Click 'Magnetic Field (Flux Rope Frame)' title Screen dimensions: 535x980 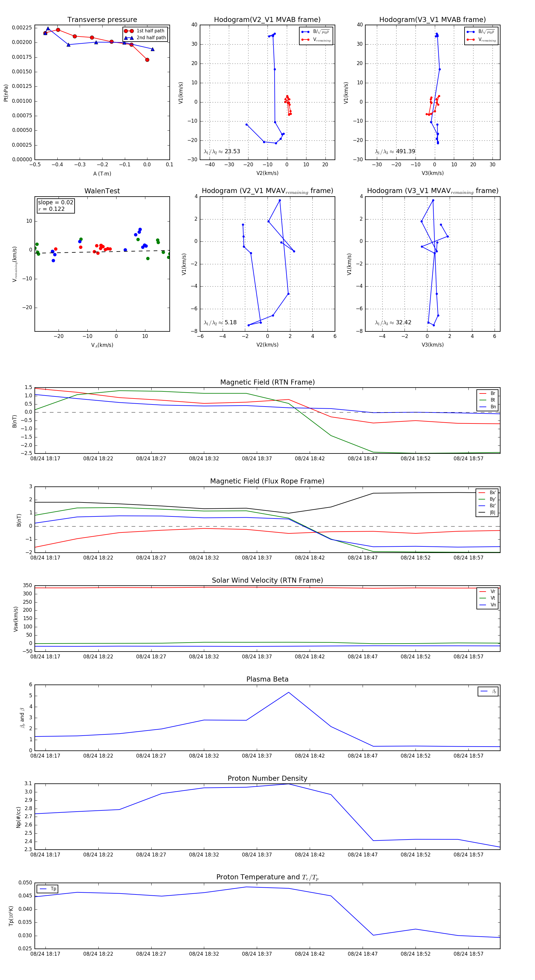pos(267,481)
